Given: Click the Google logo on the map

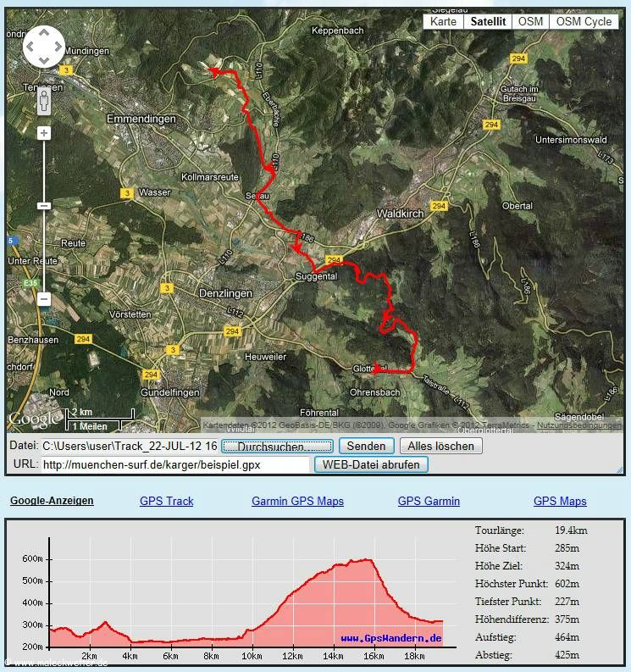Looking at the screenshot, I should tap(34, 419).
